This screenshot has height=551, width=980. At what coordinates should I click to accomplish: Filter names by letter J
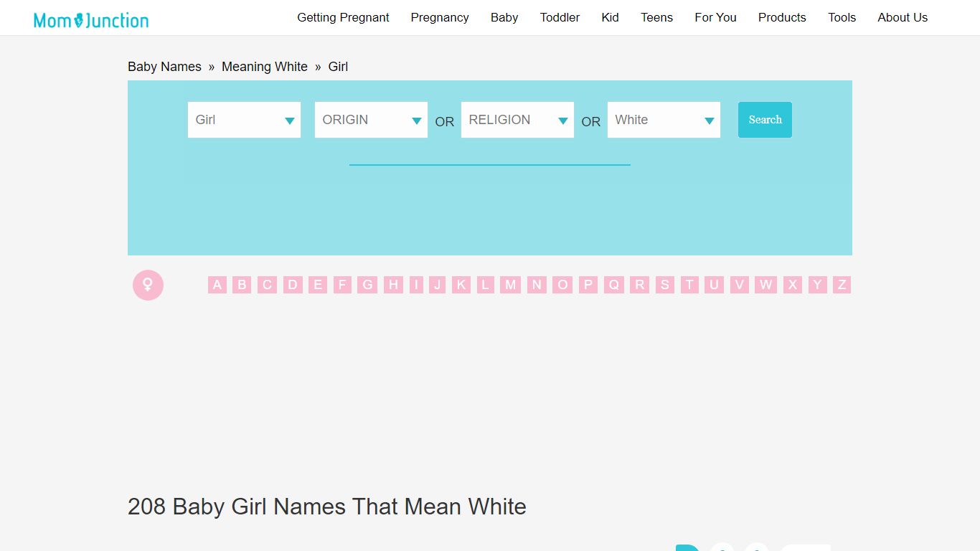(x=438, y=285)
